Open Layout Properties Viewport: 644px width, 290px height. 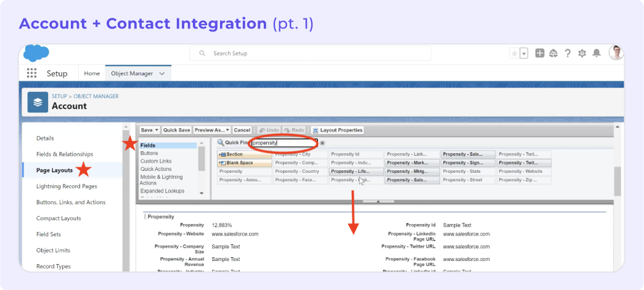tap(338, 130)
